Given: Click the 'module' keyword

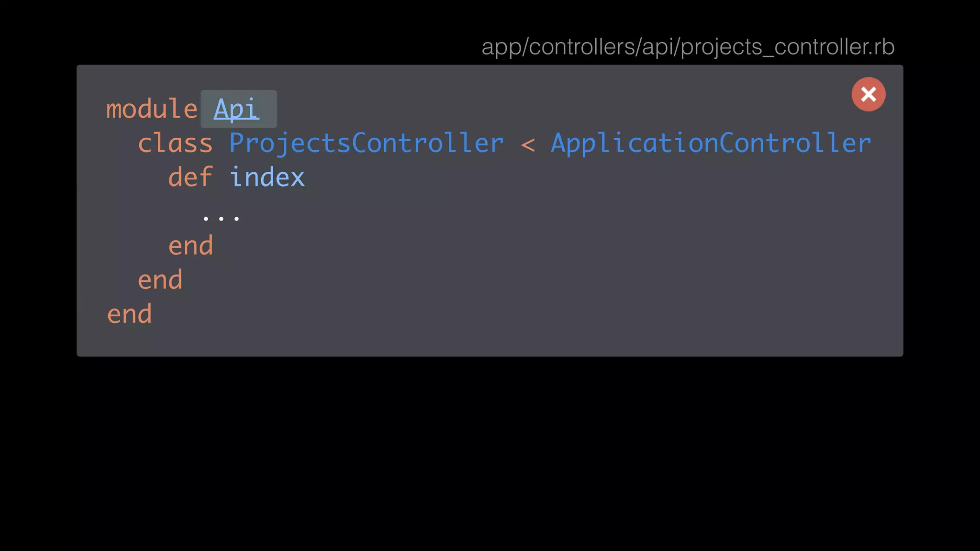Looking at the screenshot, I should [151, 109].
